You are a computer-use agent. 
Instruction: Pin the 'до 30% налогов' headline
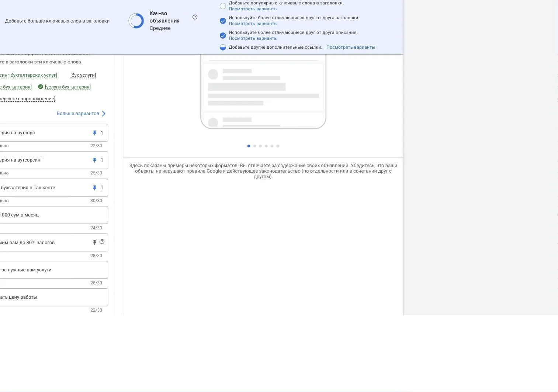(x=94, y=242)
